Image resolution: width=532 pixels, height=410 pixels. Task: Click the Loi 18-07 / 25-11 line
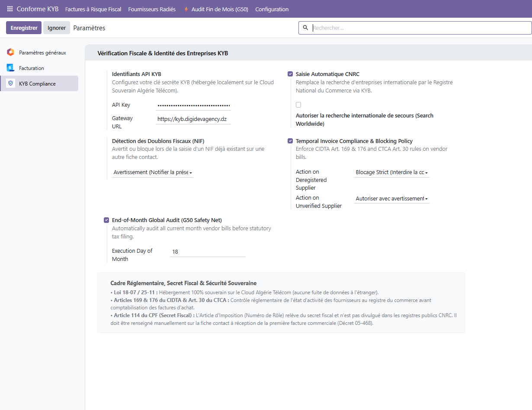pyautogui.click(x=244, y=292)
